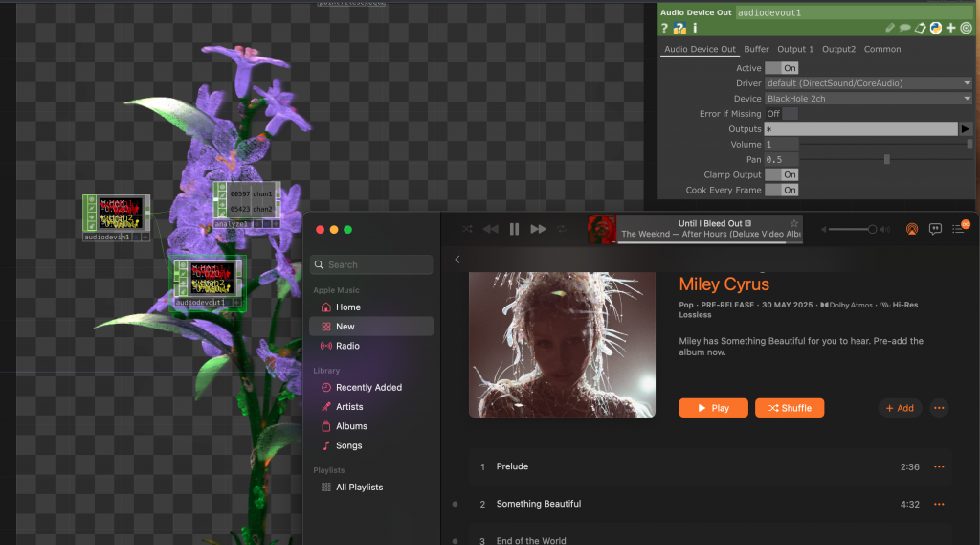Open Playing Next queue list icon
The image size is (980, 545).
click(959, 229)
